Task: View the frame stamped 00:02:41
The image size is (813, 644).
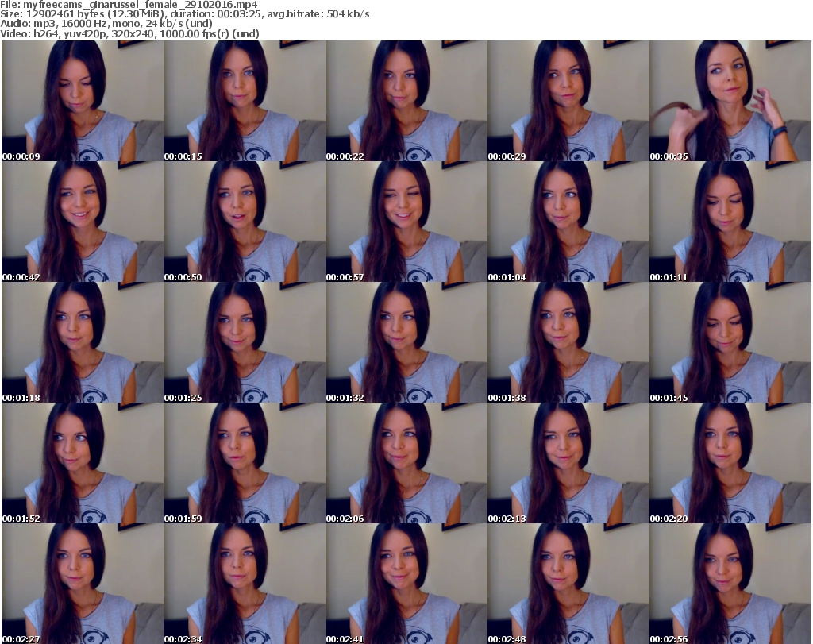Action: coord(406,584)
